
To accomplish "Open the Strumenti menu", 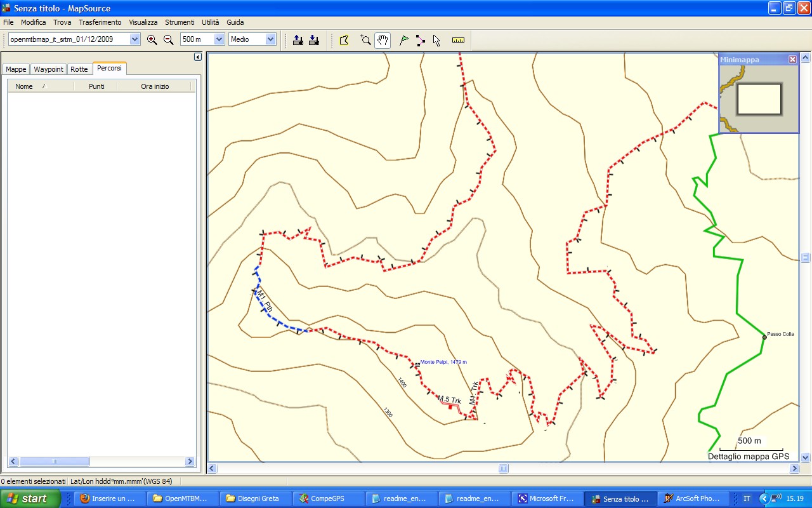I will [x=180, y=22].
